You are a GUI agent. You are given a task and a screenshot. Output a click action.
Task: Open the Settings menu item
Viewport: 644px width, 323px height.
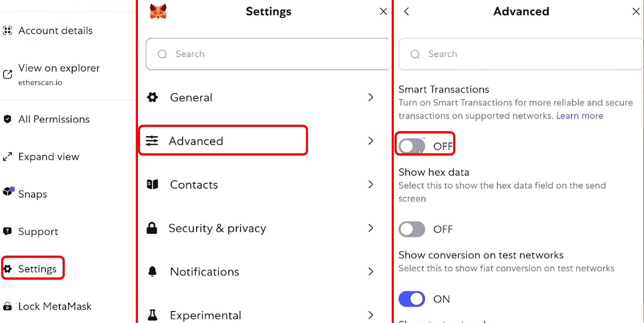tap(37, 269)
